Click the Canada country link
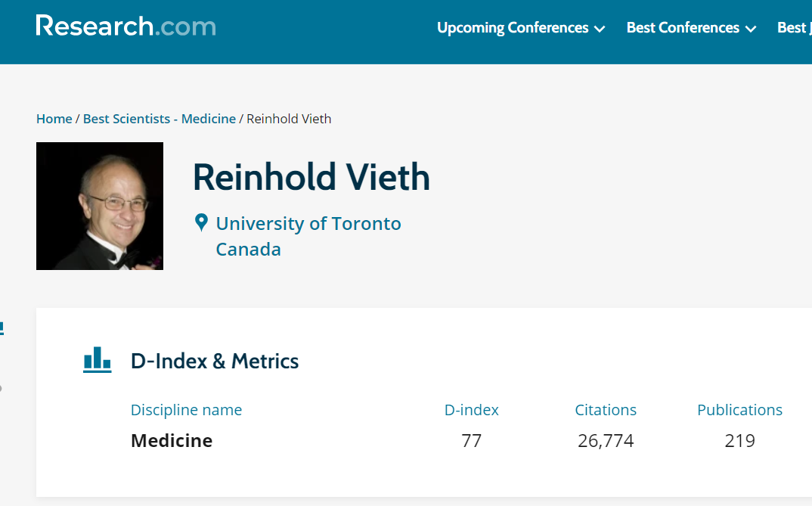The width and height of the screenshot is (812, 506). [248, 249]
